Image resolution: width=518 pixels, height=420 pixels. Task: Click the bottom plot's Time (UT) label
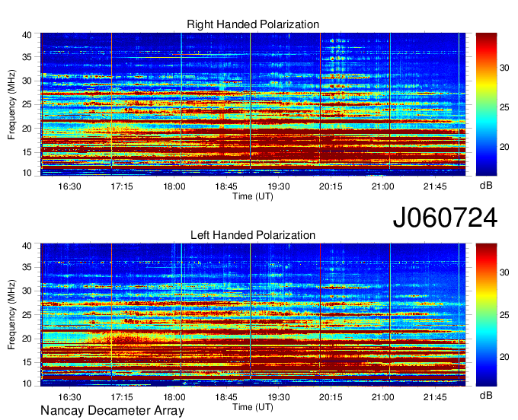pyautogui.click(x=253, y=407)
